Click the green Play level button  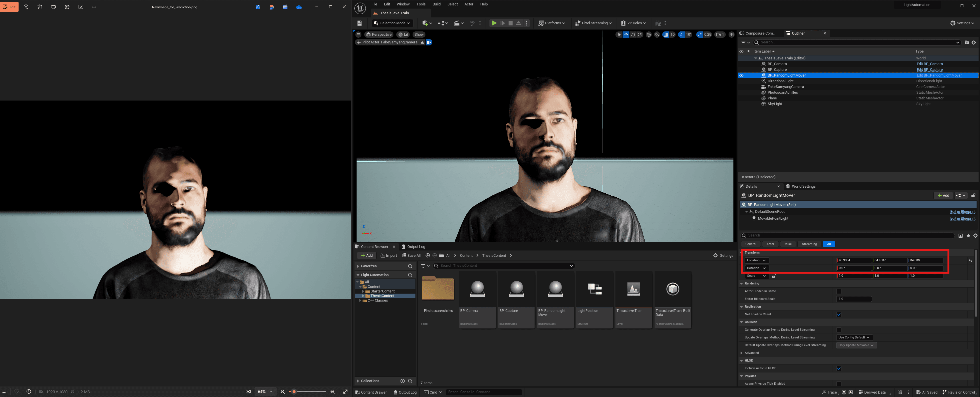(494, 23)
